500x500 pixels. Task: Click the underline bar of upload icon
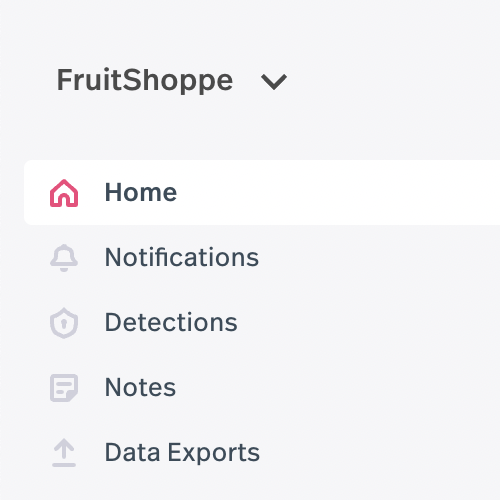64,465
